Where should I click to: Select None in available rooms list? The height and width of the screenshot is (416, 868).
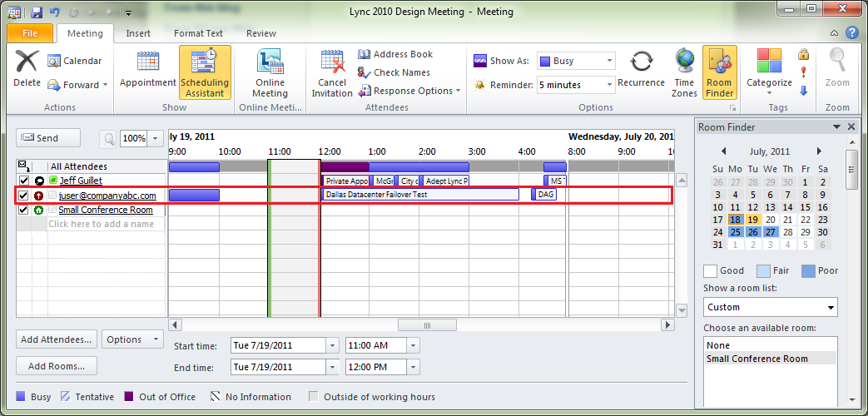[x=771, y=345]
